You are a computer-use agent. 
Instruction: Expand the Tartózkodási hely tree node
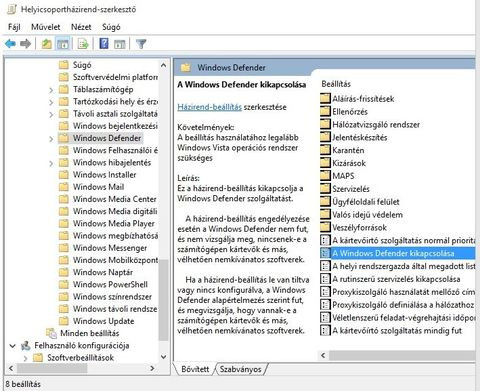coord(51,102)
